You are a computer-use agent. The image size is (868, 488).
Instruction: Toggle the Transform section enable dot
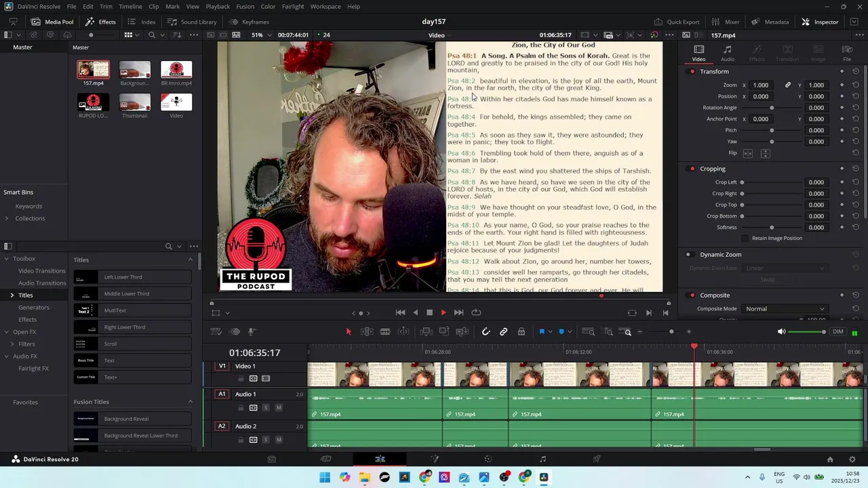(692, 72)
